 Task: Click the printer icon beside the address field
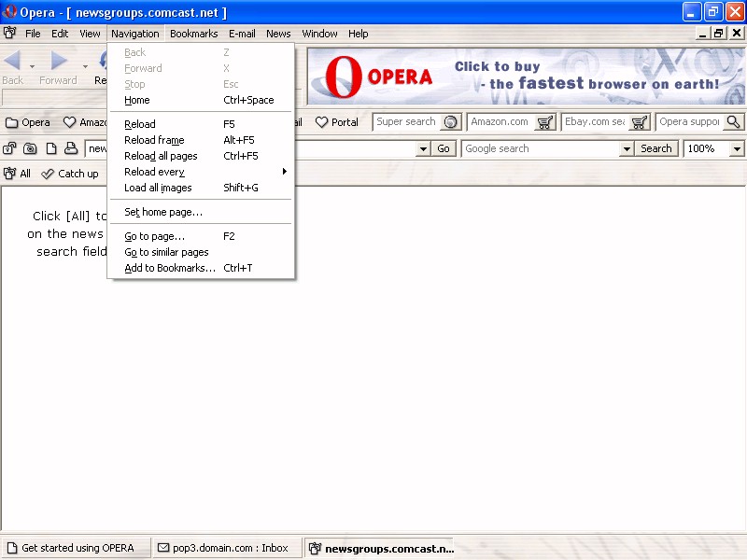pyautogui.click(x=70, y=148)
